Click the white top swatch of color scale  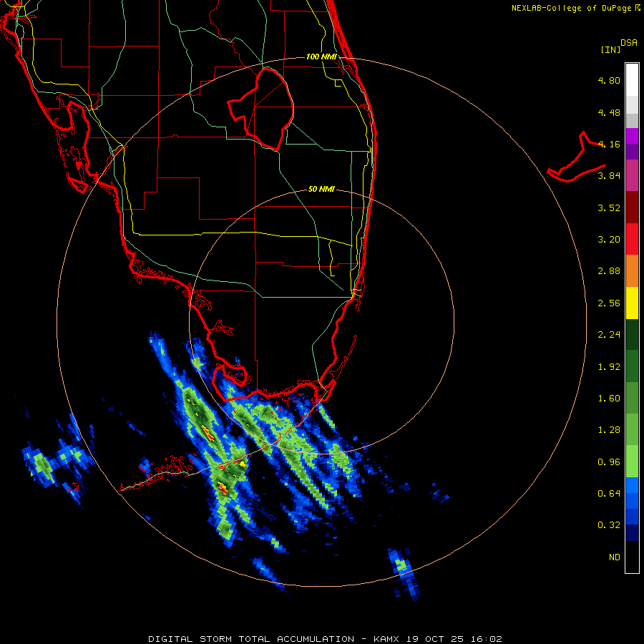(x=632, y=80)
